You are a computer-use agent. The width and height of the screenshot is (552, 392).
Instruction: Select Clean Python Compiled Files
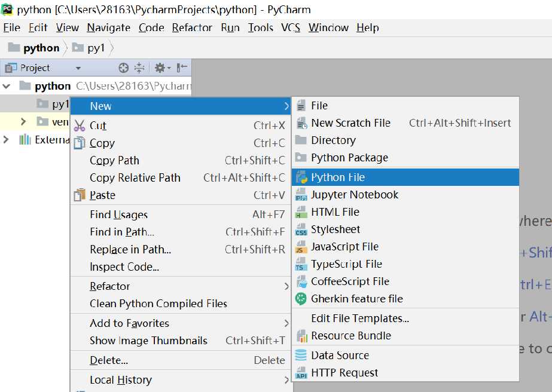pos(180,304)
